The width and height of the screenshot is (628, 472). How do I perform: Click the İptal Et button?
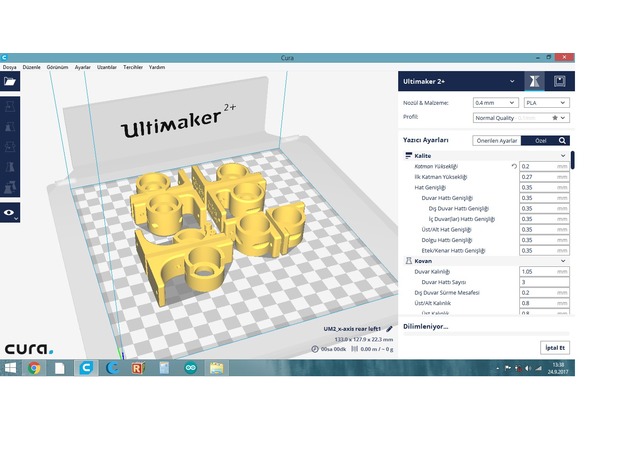pyautogui.click(x=555, y=348)
